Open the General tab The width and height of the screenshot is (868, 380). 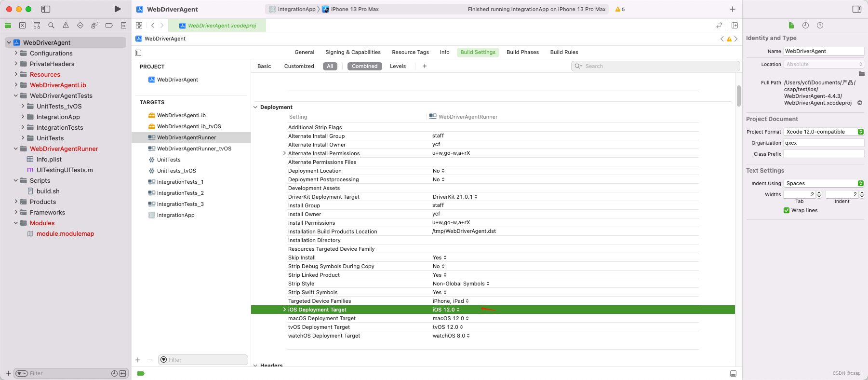coord(305,52)
